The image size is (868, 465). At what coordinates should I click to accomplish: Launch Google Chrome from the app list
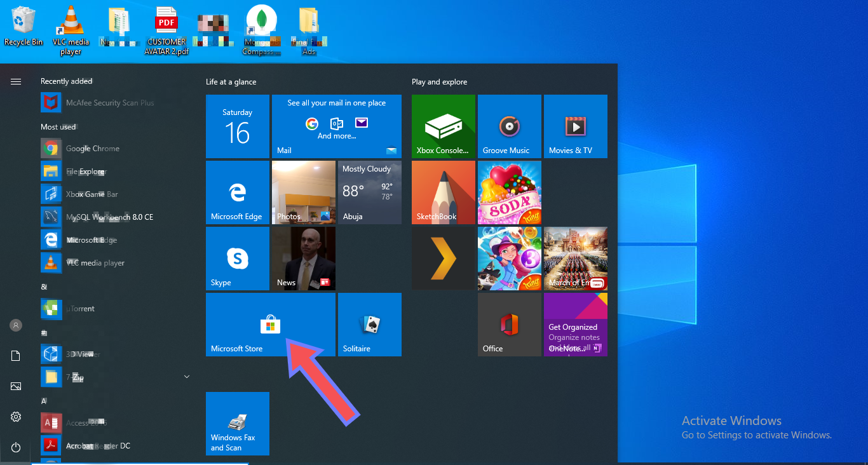[117, 149]
